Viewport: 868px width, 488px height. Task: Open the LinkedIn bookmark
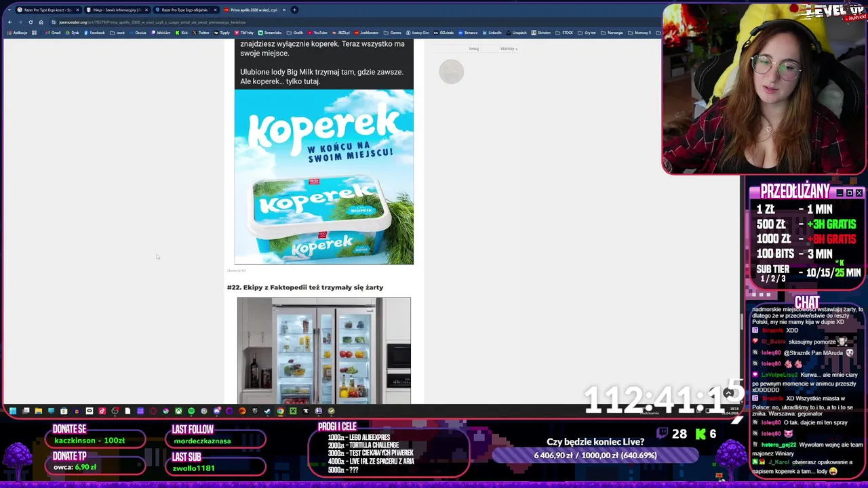[x=492, y=33]
